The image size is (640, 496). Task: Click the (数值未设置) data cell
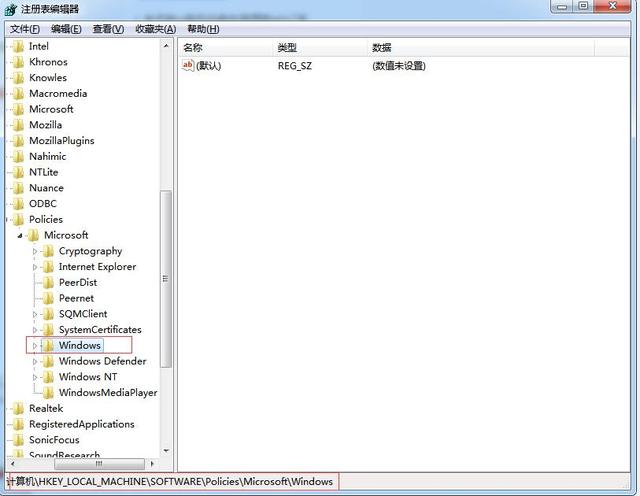pyautogui.click(x=399, y=66)
